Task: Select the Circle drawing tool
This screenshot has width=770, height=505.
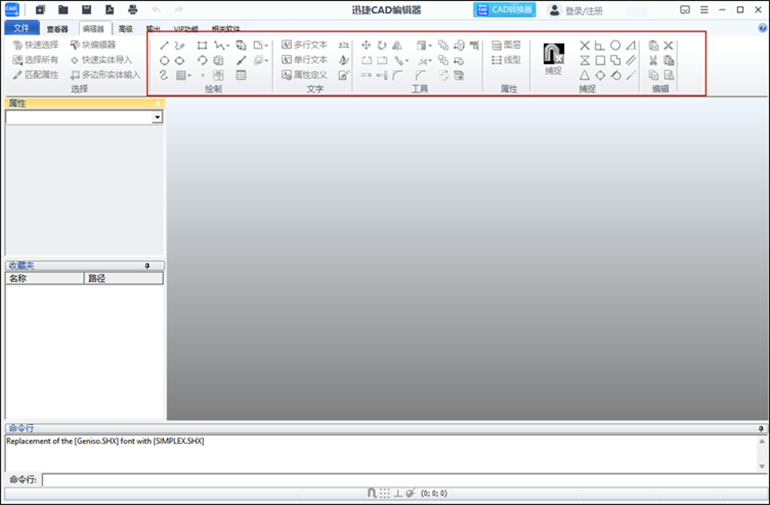Action: click(x=164, y=60)
